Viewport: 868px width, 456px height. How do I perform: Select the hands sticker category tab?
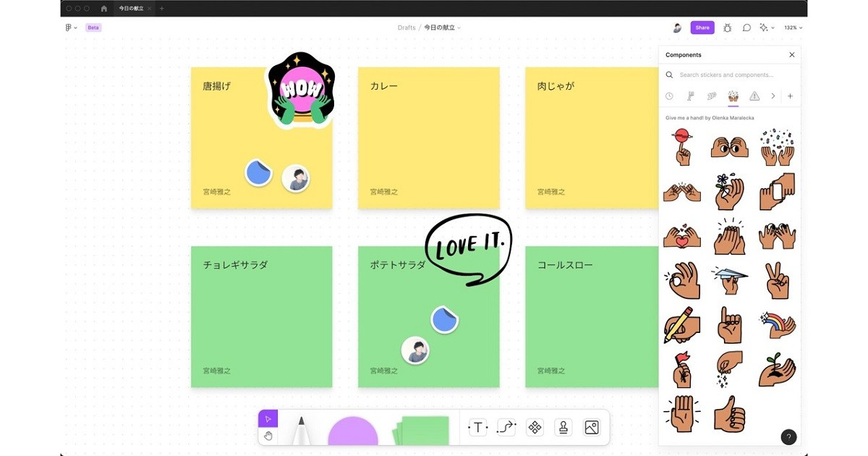[733, 96]
